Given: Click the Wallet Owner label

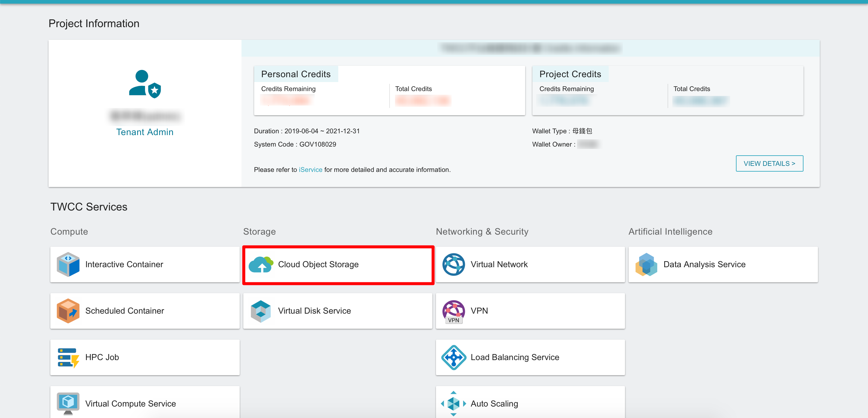Looking at the screenshot, I should [x=554, y=144].
